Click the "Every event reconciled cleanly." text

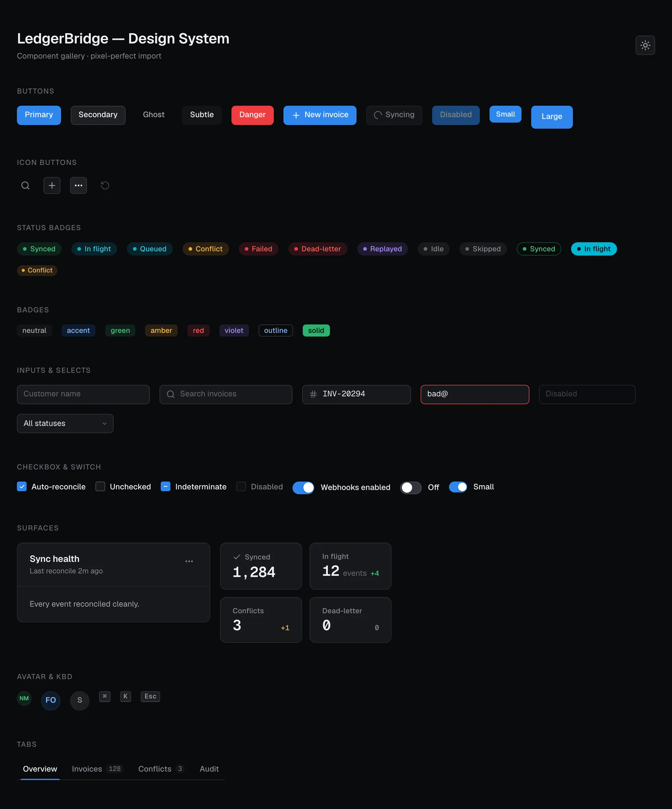(84, 604)
